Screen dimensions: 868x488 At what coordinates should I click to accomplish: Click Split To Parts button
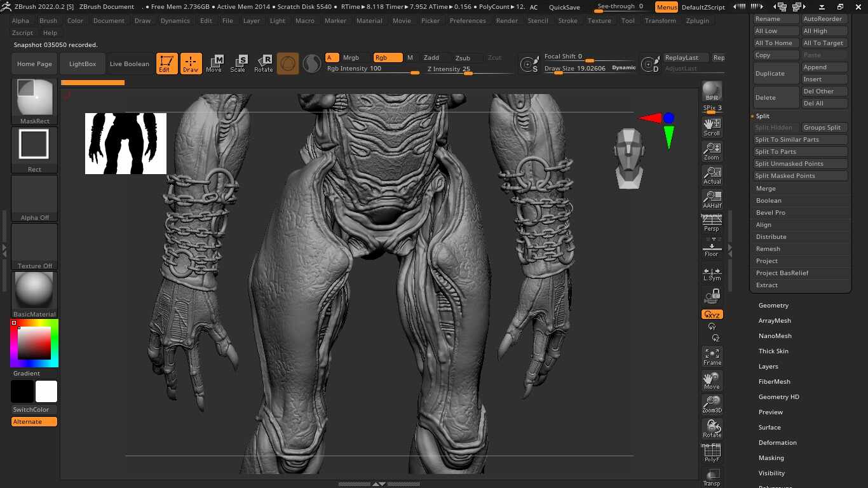point(801,151)
